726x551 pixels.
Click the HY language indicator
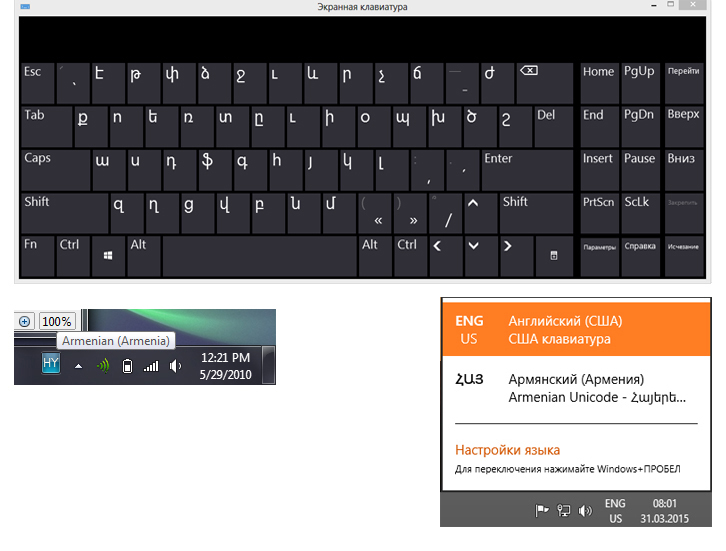(x=50, y=363)
